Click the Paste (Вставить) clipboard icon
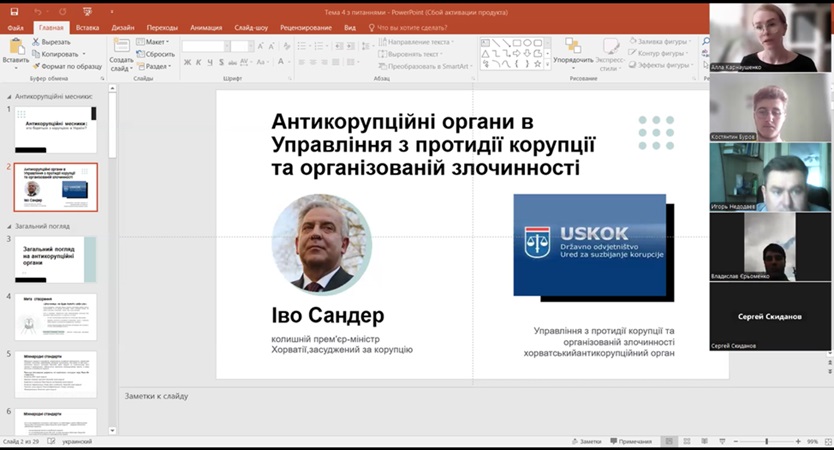The width and height of the screenshot is (834, 450). click(16, 47)
